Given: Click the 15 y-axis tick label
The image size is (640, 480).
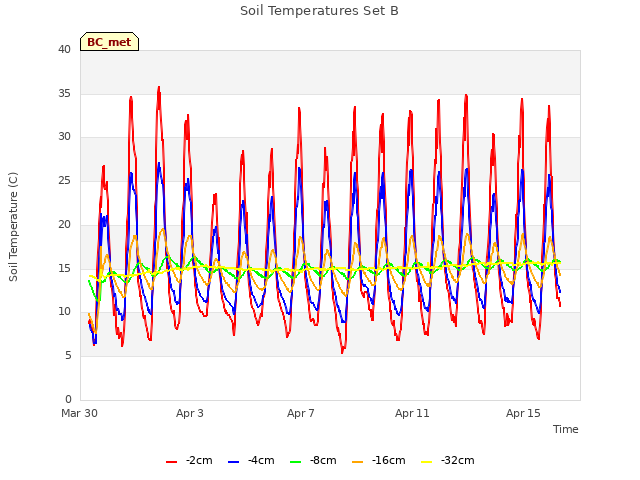Looking at the screenshot, I should pos(64,268).
